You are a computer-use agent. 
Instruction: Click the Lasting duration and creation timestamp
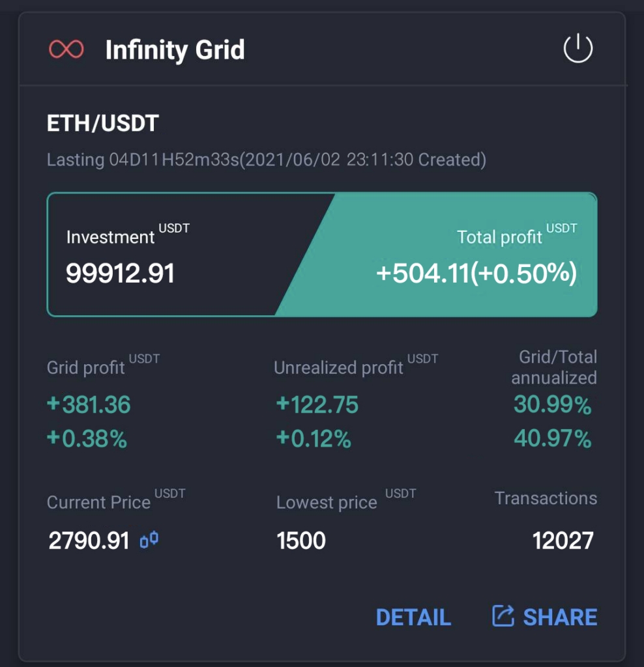pyautogui.click(x=266, y=160)
